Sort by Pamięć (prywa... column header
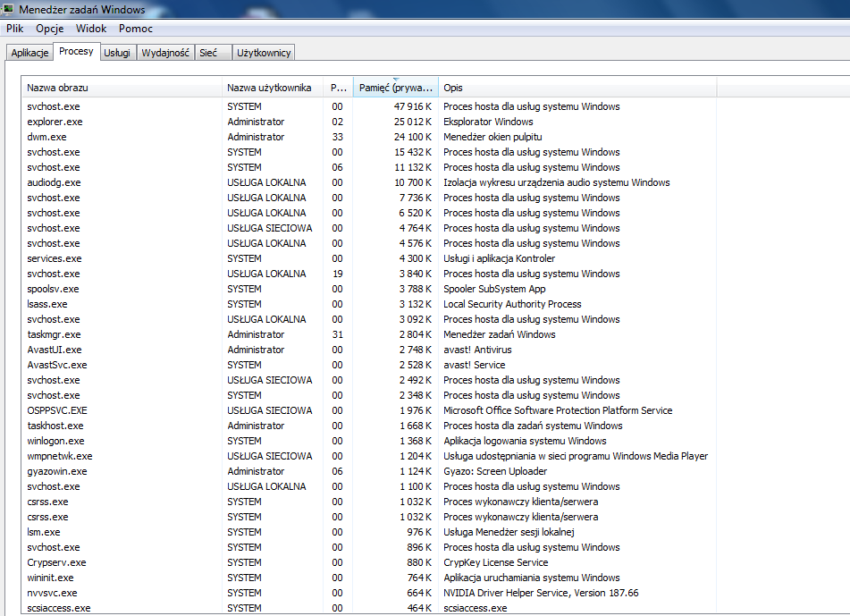The width and height of the screenshot is (850, 616). [396, 88]
